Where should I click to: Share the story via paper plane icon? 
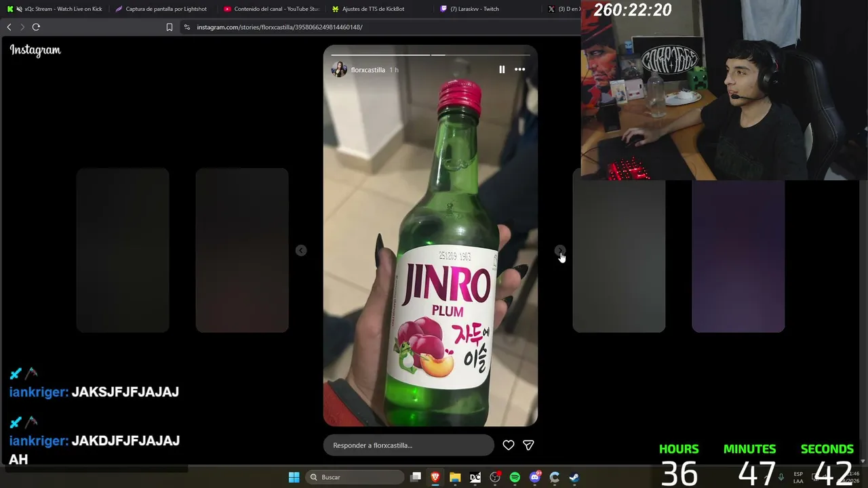528,445
